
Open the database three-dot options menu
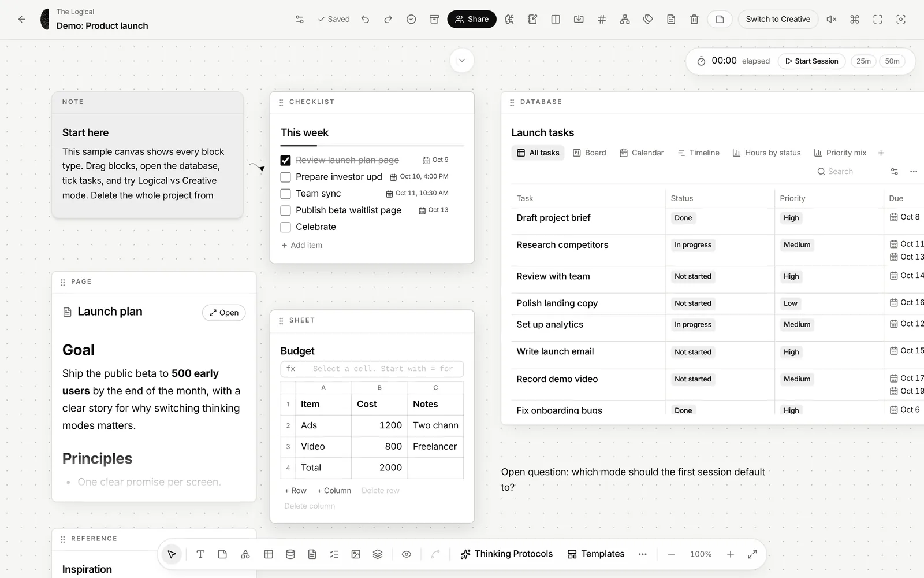(x=914, y=172)
